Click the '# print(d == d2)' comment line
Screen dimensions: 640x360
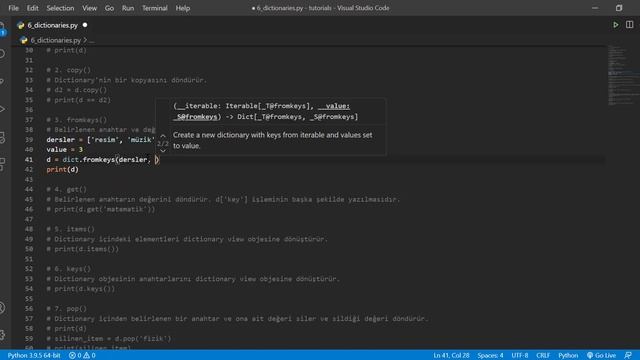(x=78, y=100)
